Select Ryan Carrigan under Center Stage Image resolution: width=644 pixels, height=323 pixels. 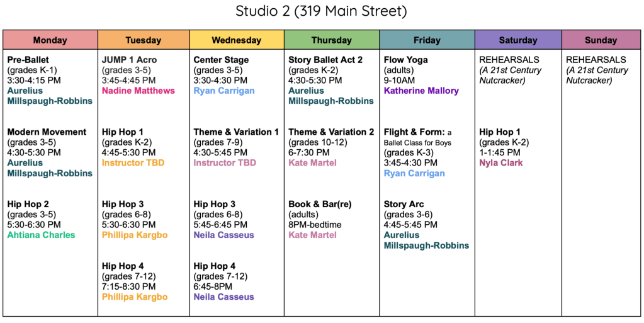[x=224, y=91]
